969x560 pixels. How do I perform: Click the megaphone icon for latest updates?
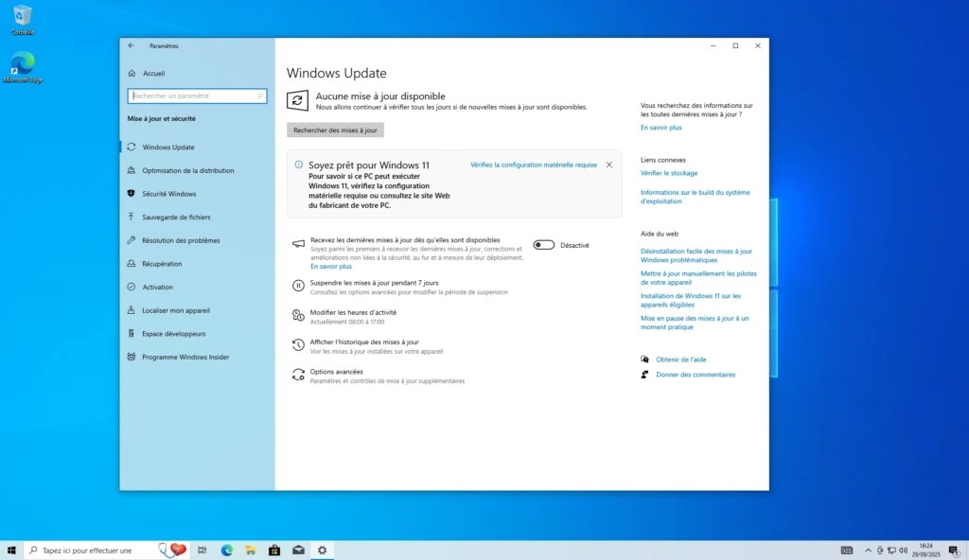click(298, 243)
